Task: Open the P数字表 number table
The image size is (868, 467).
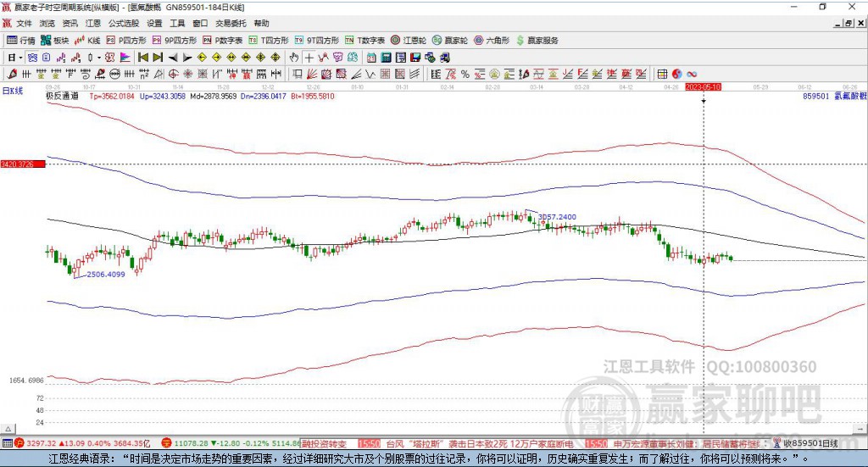Action: click(x=223, y=41)
